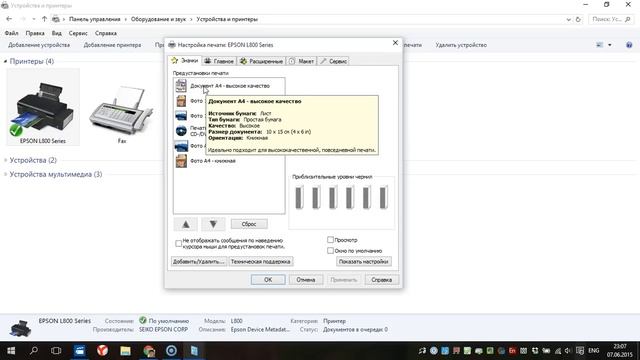Enable the Просмотр preview checkbox
Image resolution: width=640 pixels, height=360 pixels.
click(330, 240)
